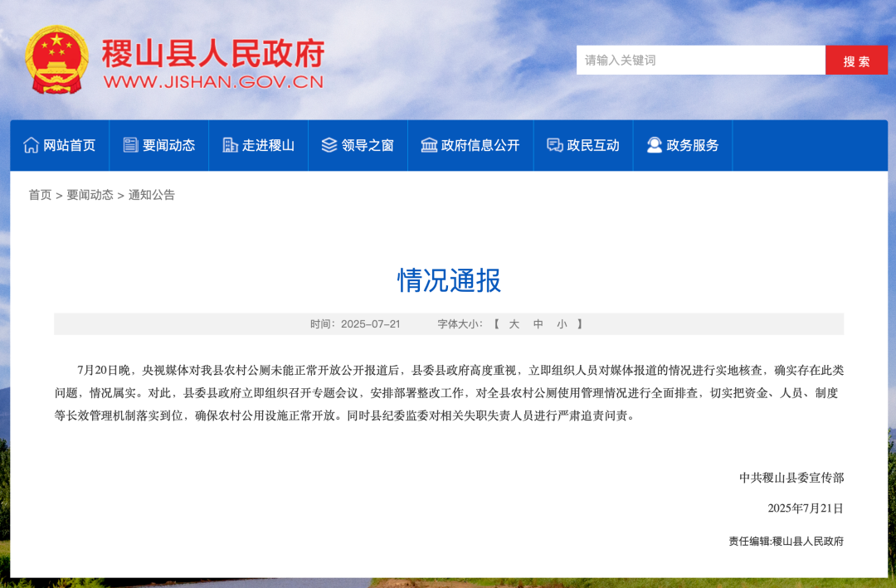
Task: Click the stacked-layers icon beside 领导之窗
Action: (329, 144)
